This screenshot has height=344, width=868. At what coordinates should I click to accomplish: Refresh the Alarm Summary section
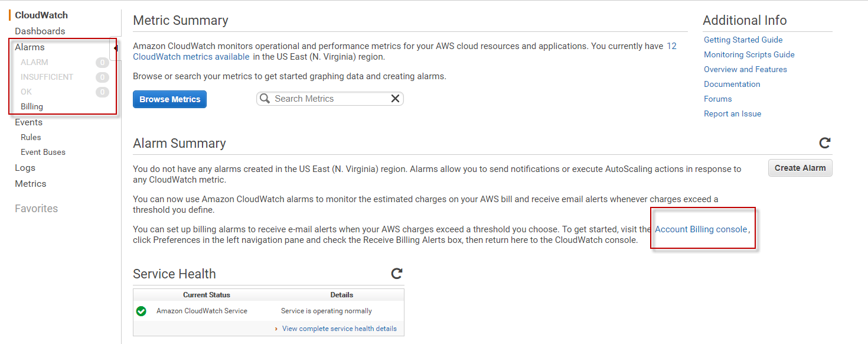click(825, 143)
